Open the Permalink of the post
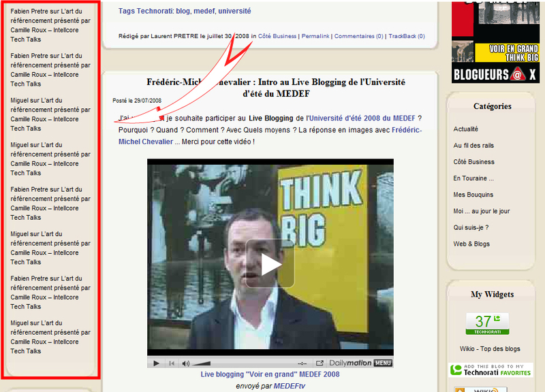Screen dimensions: 545x392 (315, 36)
